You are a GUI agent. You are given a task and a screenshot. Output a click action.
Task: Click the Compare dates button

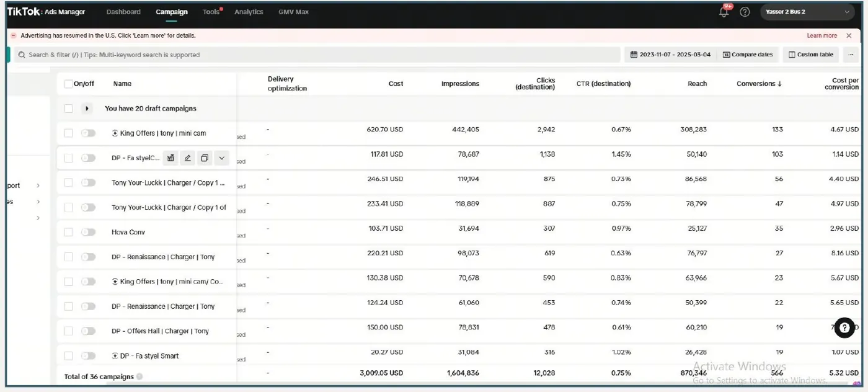coord(748,55)
